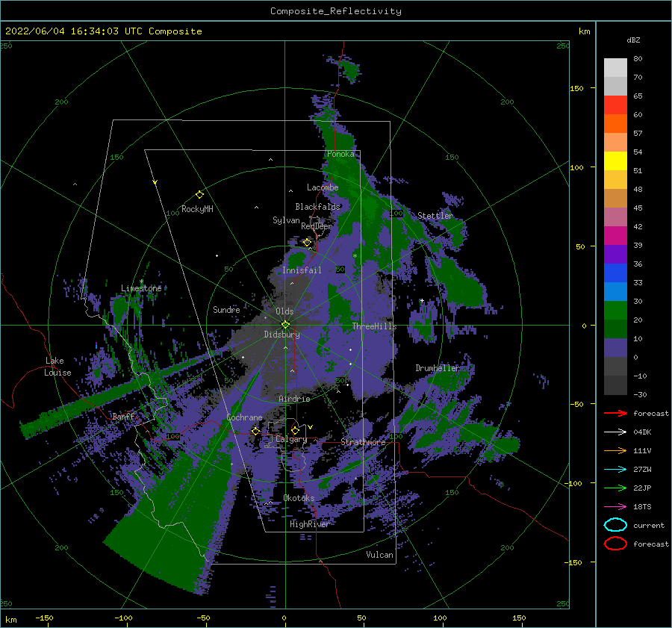The height and width of the screenshot is (628, 672).
Task: Pick the bright yellow swatch in dBZ scale
Action: 615,161
